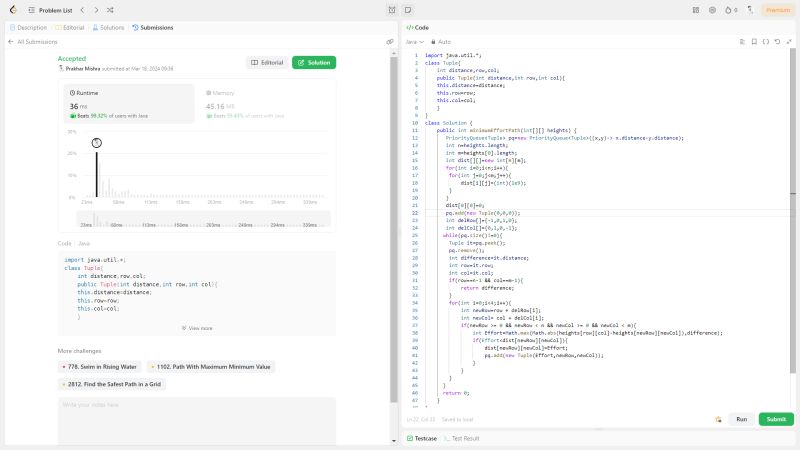This screenshot has width=800, height=450.
Task: Click the LeetCode logo icon
Action: pos(13,10)
